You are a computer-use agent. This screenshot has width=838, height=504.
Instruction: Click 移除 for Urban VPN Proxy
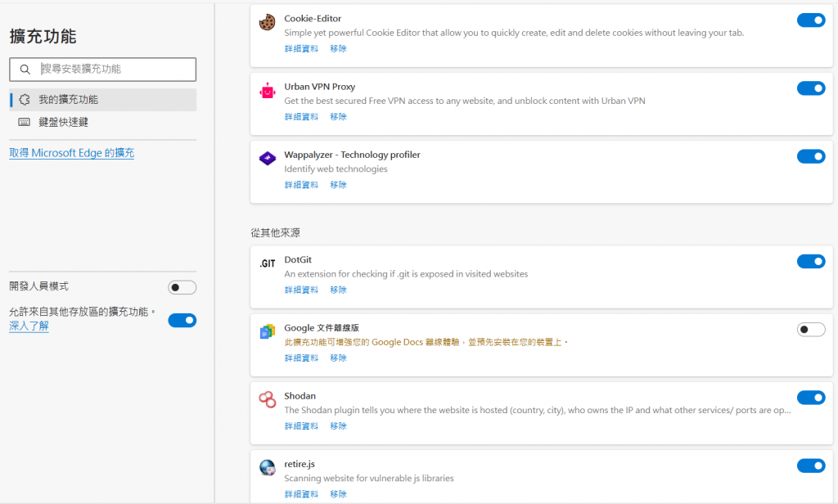pyautogui.click(x=338, y=116)
